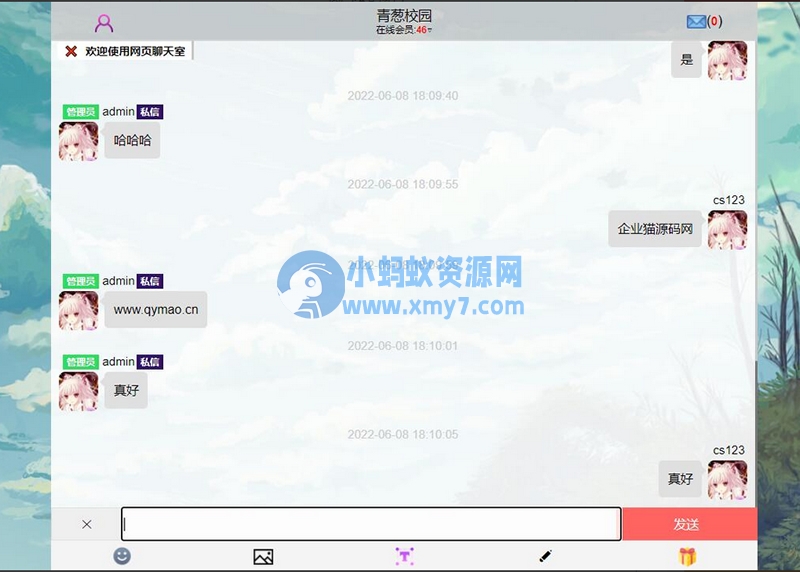800x572 pixels.
Task: Click the X button left of input
Action: tap(87, 524)
